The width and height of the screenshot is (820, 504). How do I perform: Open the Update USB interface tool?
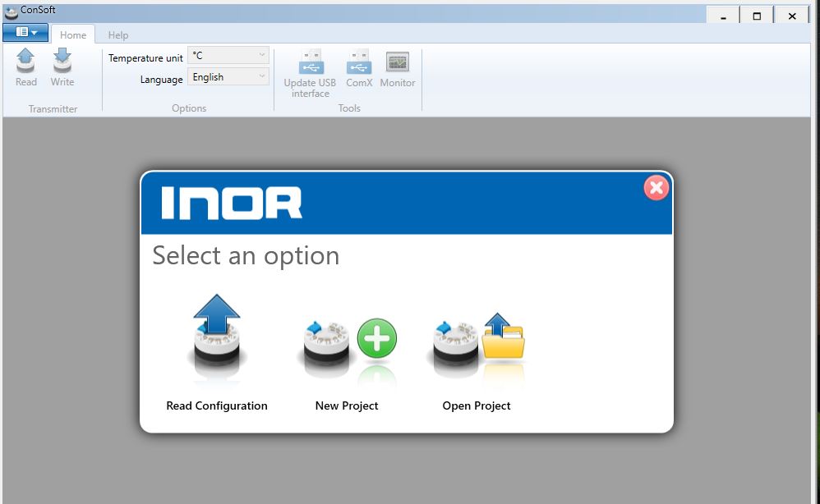click(x=310, y=73)
